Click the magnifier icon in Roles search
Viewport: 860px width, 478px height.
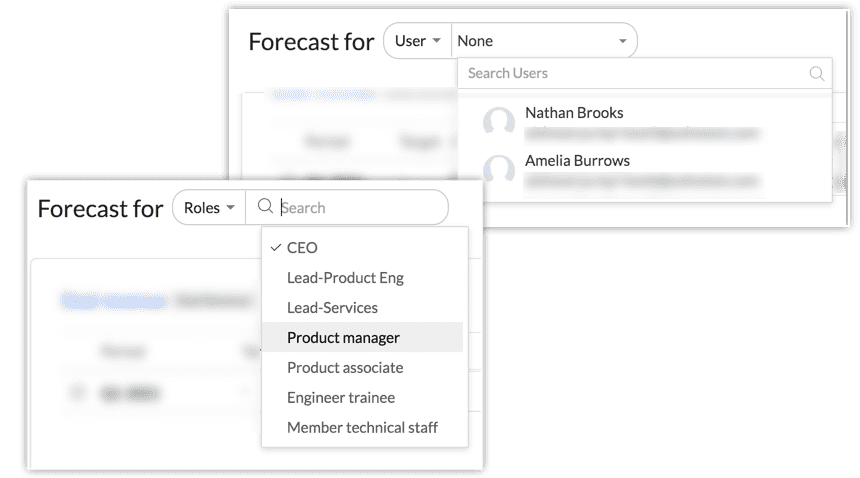coord(265,207)
